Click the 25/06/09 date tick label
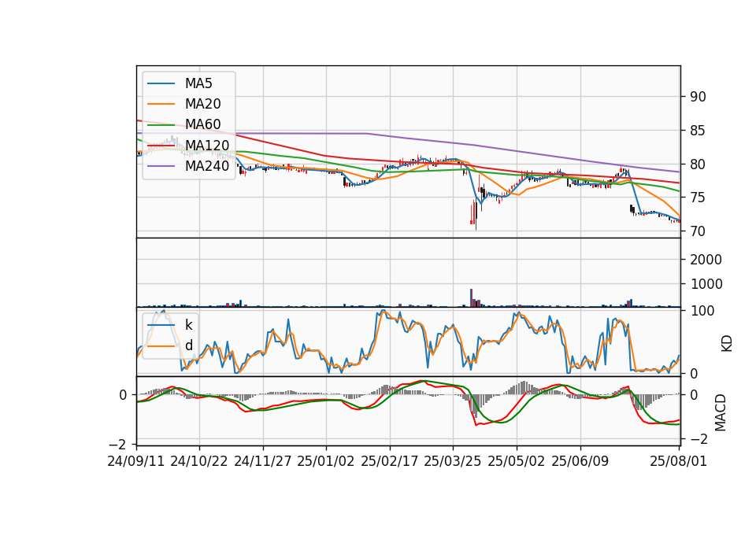 580,461
